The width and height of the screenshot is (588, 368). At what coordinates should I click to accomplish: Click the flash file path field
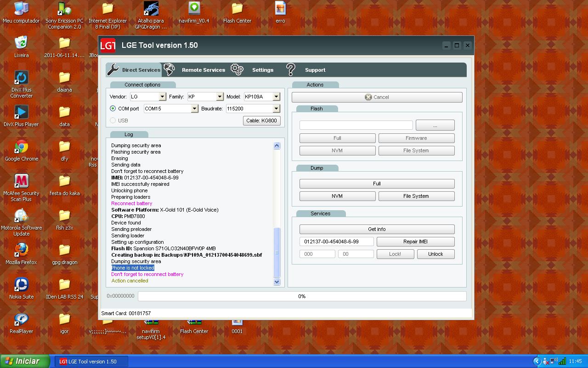(x=356, y=125)
